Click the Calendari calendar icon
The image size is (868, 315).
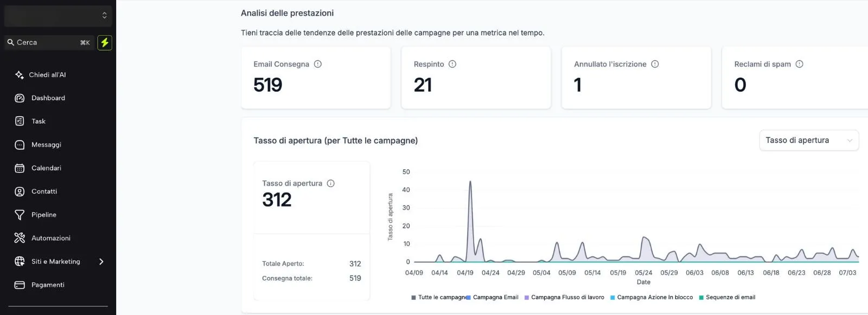click(20, 168)
